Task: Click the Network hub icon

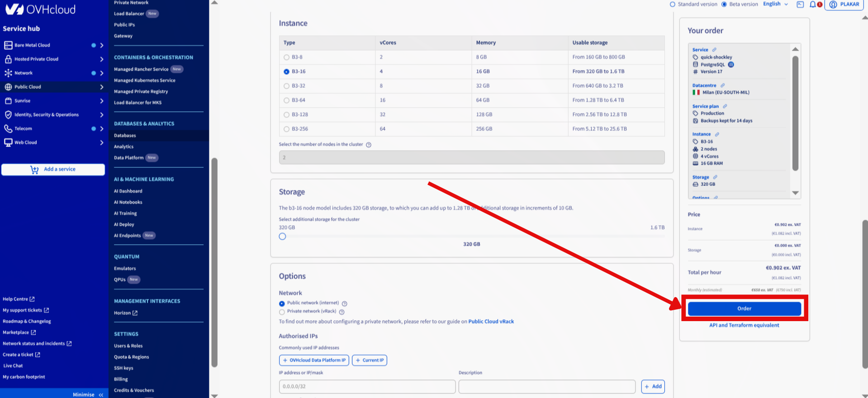Action: 8,73
